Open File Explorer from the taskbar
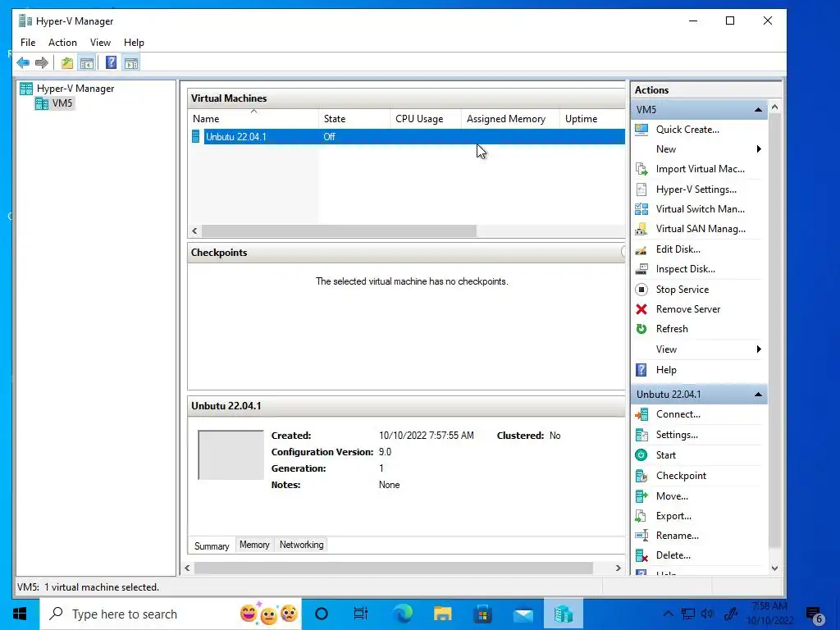 coord(442,614)
